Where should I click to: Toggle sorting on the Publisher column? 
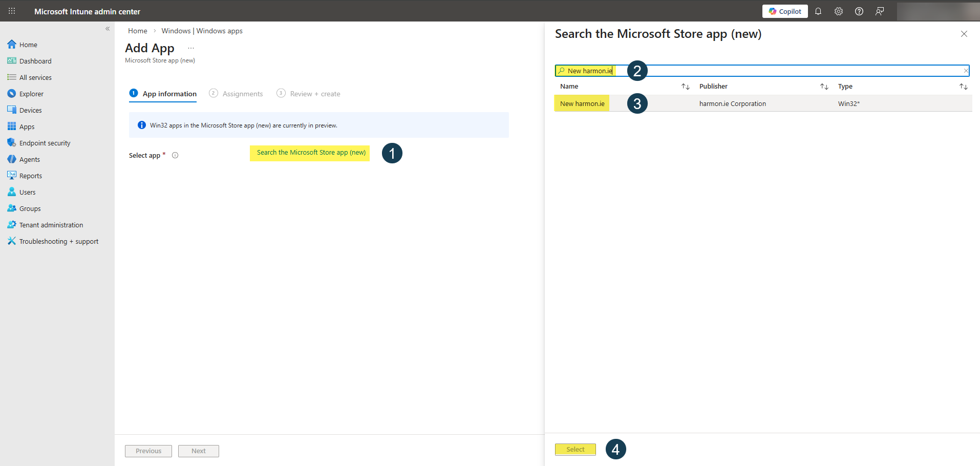[x=823, y=86]
